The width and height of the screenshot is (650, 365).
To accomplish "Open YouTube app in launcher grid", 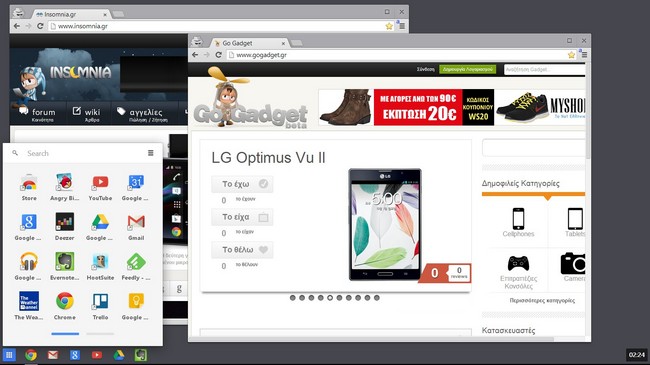I will tap(100, 187).
